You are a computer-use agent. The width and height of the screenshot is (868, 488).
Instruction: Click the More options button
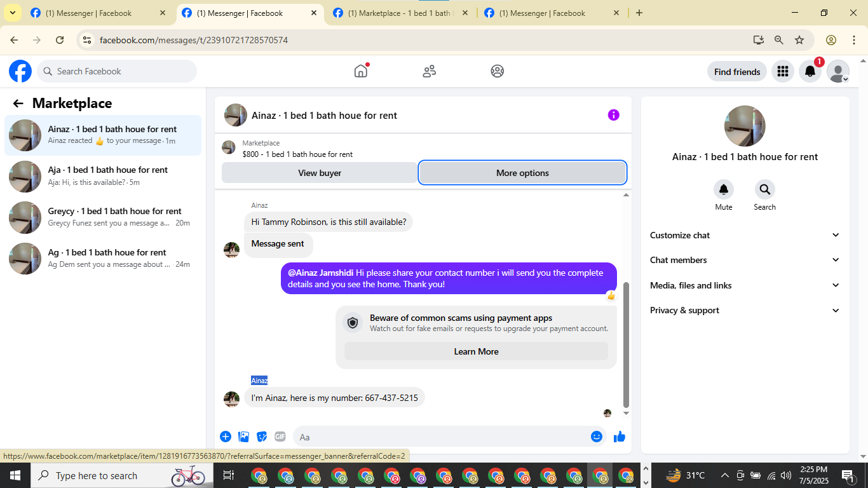coord(522,173)
